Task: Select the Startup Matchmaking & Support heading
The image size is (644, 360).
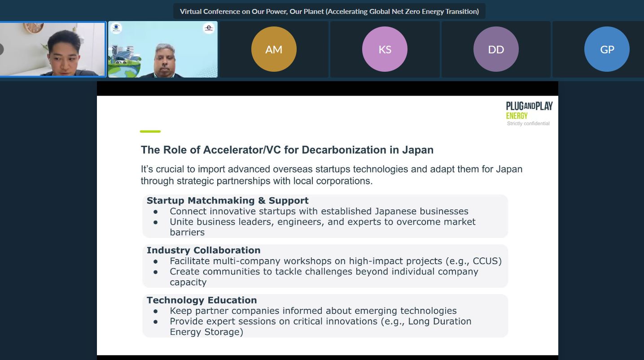Action: pyautogui.click(x=228, y=200)
